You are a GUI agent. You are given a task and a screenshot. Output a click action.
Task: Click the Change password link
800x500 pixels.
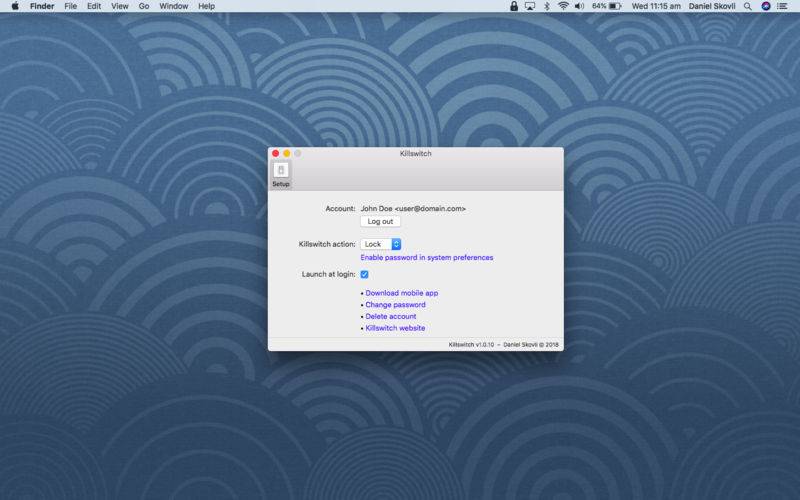pos(395,305)
